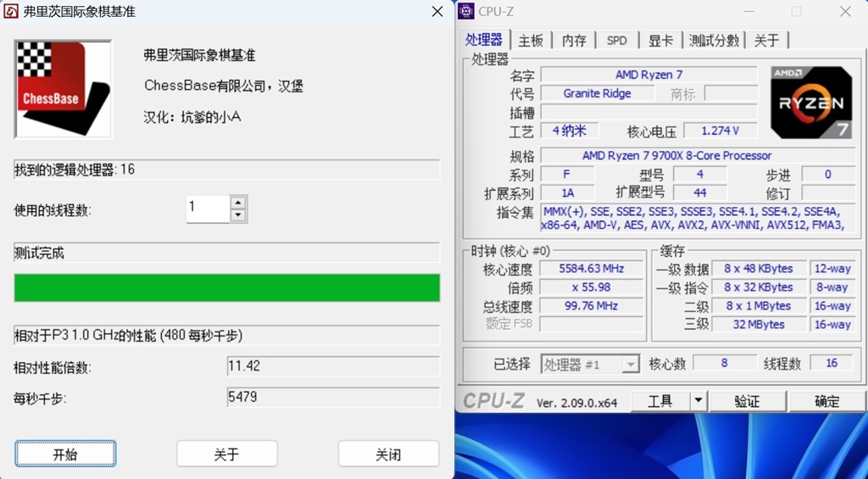Click the 8-way associativity value

[x=832, y=287]
